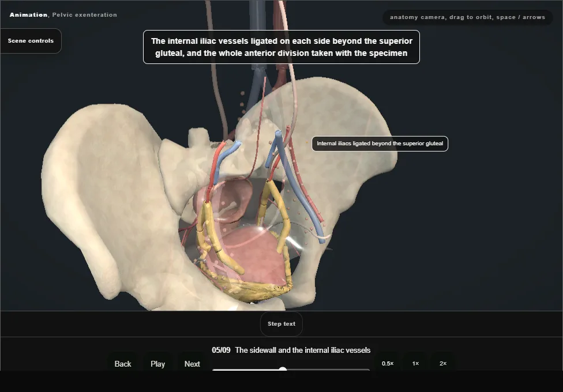Set playback speed to 0.5×

(x=388, y=363)
